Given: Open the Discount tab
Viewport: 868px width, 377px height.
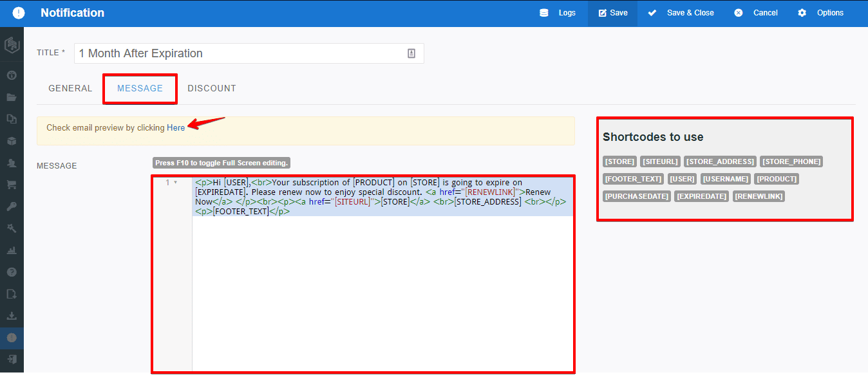Looking at the screenshot, I should point(212,88).
